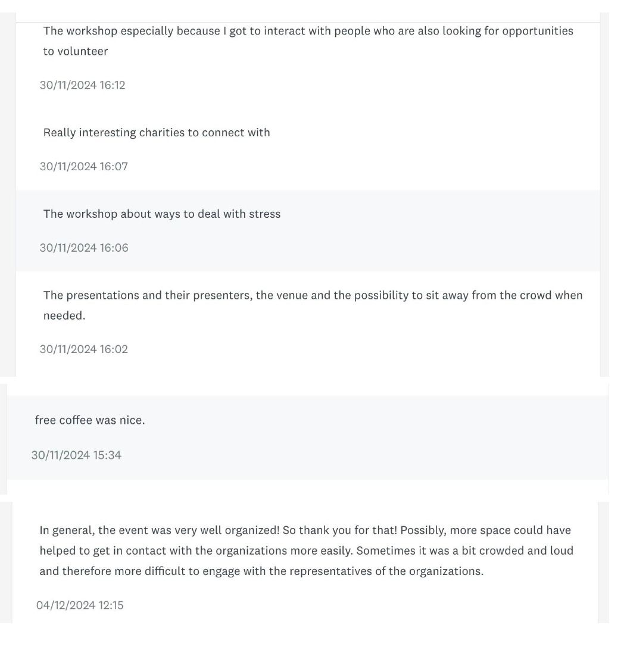This screenshot has width=624, height=672.
Task: Click the word 'needed.' in the venue response
Action: point(64,316)
